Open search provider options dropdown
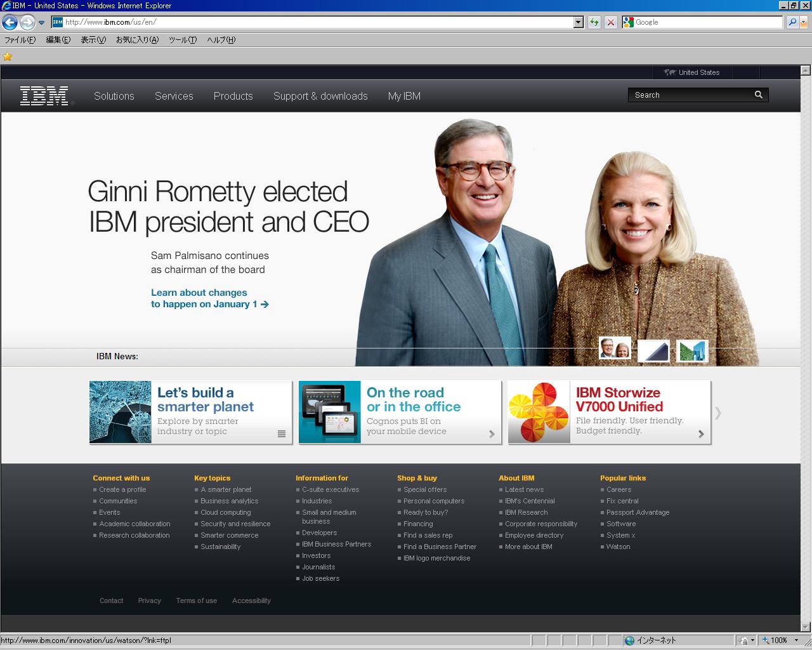This screenshot has height=650, width=812. point(804,22)
